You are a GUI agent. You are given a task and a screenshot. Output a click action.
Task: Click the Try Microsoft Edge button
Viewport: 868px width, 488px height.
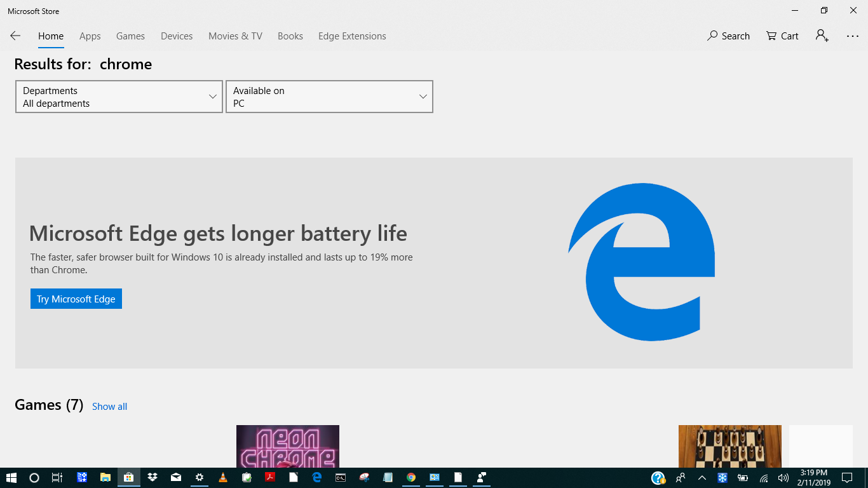[76, 299]
